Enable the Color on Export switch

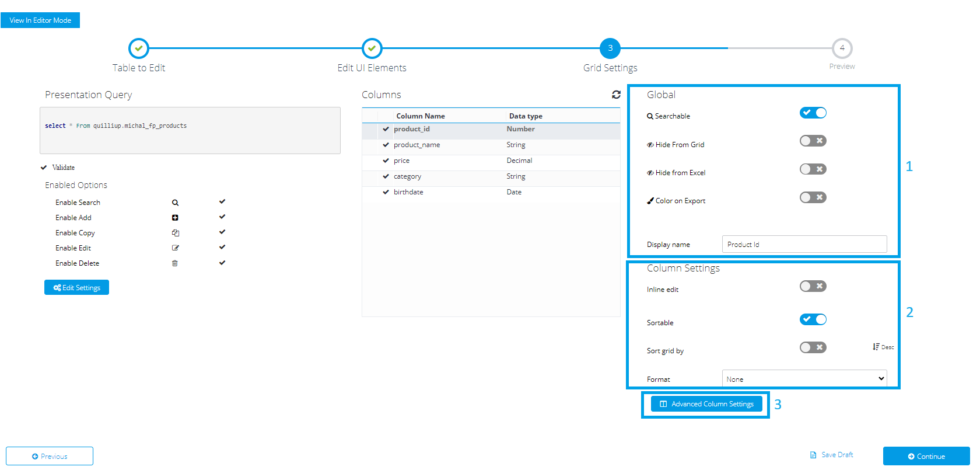tap(813, 197)
